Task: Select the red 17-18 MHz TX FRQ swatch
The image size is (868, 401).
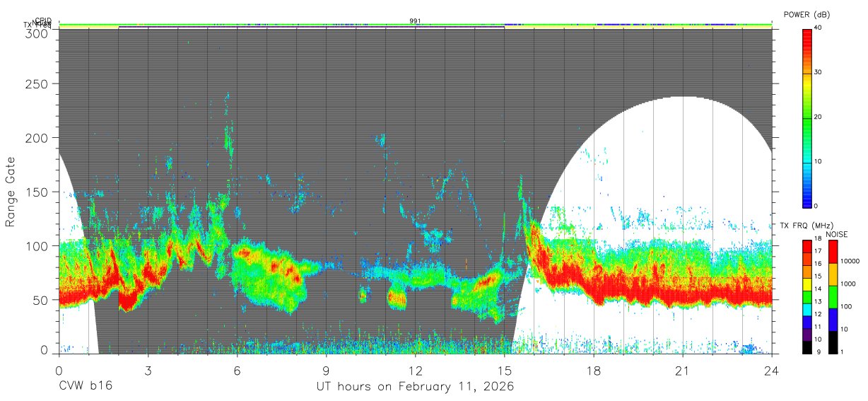Action: [807, 246]
